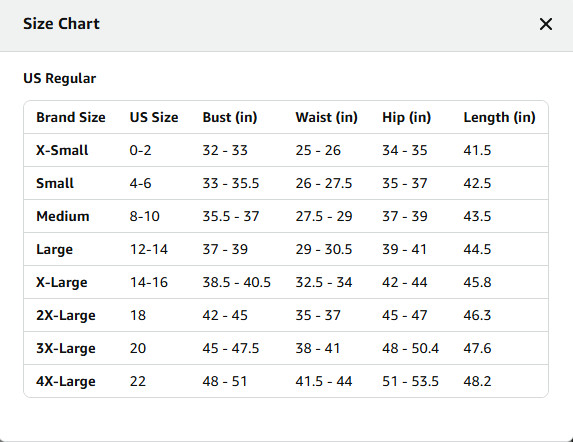
Task: Select the X-Large row label
Action: (x=62, y=282)
